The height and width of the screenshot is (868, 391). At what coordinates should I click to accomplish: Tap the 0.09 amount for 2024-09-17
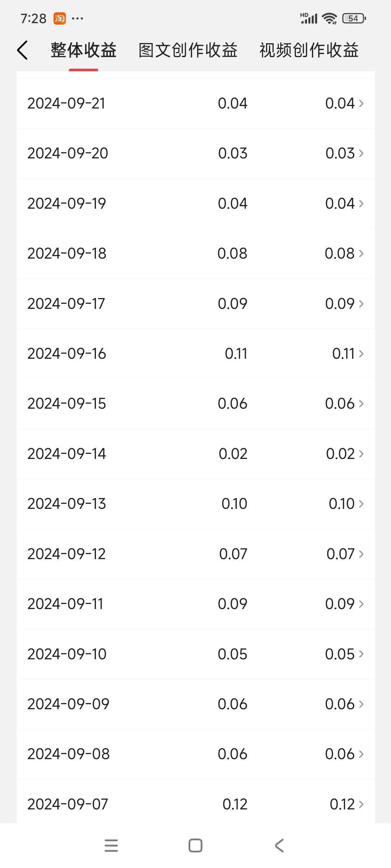[232, 304]
